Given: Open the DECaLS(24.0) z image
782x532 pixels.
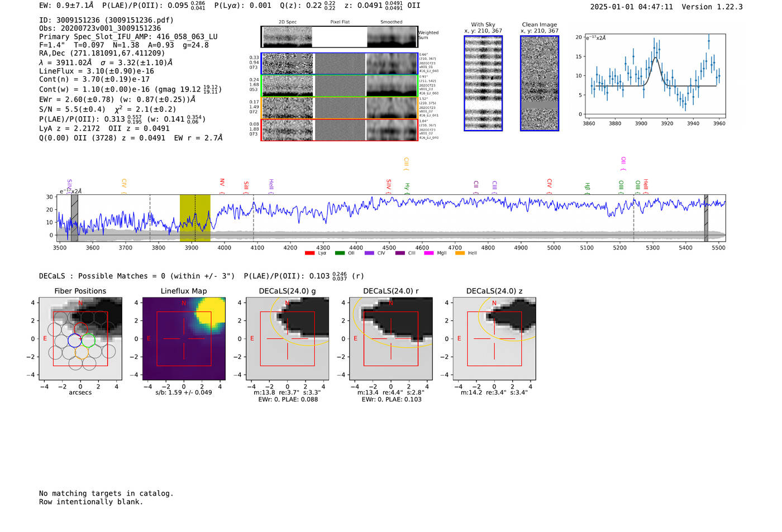Looking at the screenshot, I should (494, 338).
